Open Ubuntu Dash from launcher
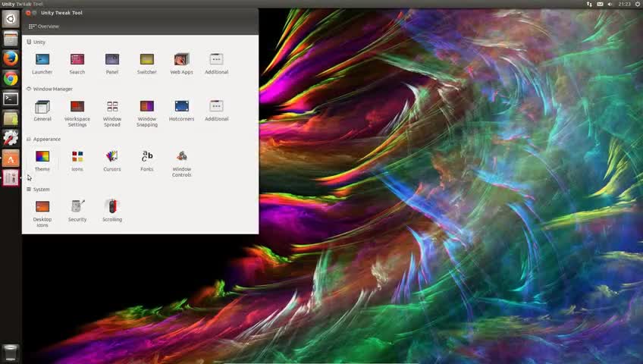 [x=11, y=18]
